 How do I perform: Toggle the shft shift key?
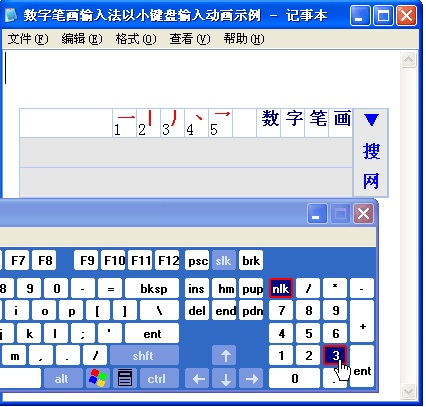pos(144,355)
